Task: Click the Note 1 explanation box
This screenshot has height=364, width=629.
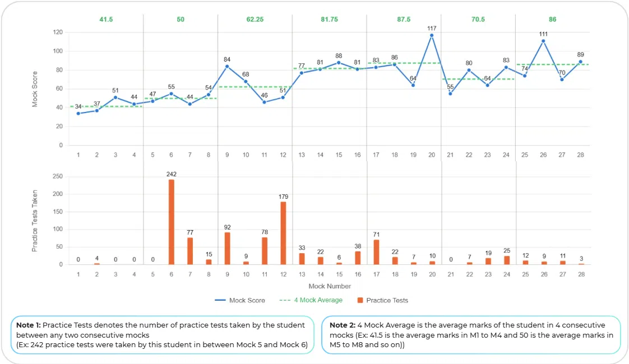Action: point(163,335)
